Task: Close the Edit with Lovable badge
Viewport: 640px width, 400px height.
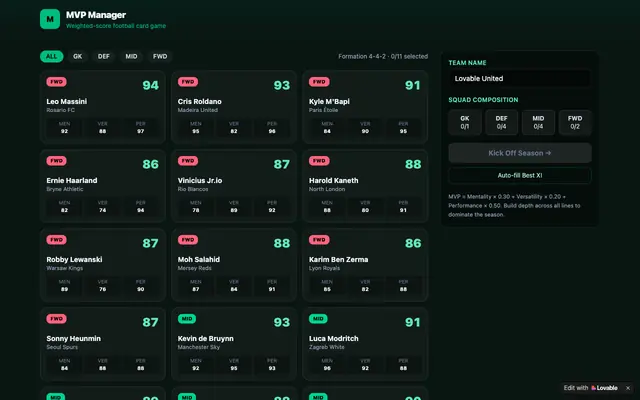Action: 628,388
